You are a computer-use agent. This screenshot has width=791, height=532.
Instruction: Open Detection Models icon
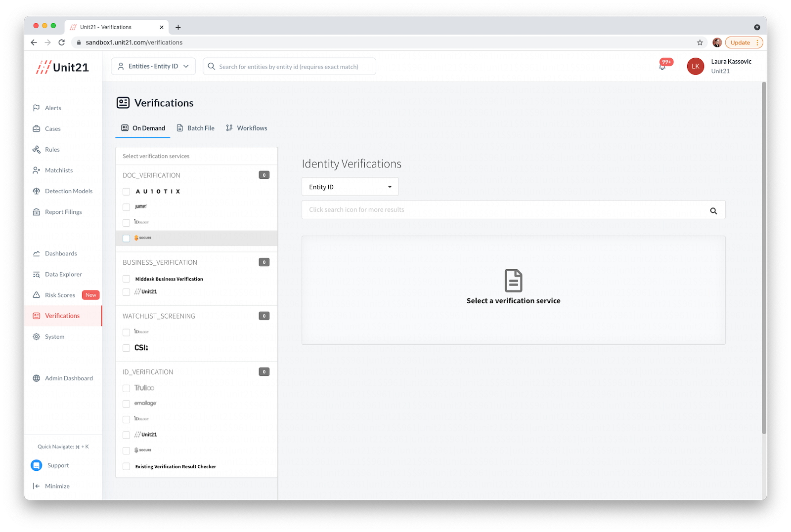tap(37, 191)
